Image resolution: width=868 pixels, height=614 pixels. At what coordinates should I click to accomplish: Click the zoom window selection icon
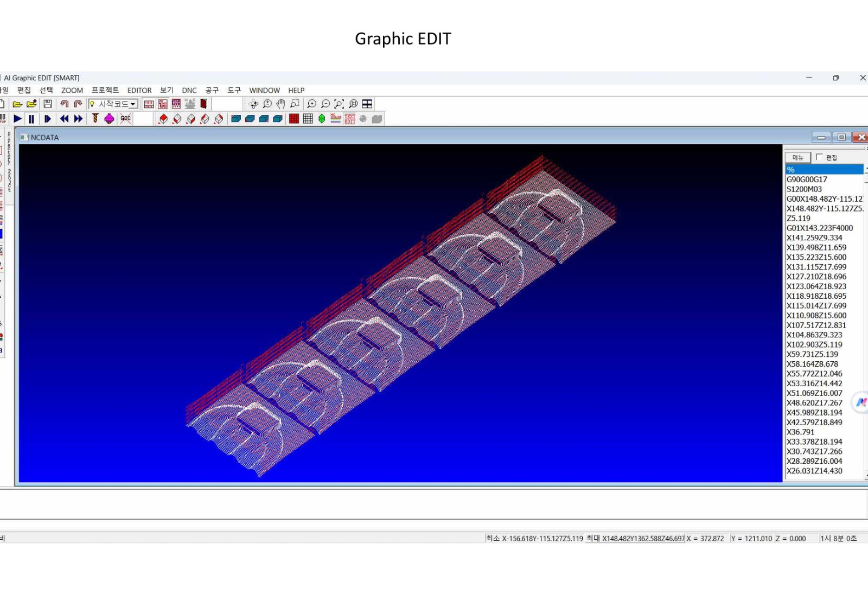[x=295, y=104]
